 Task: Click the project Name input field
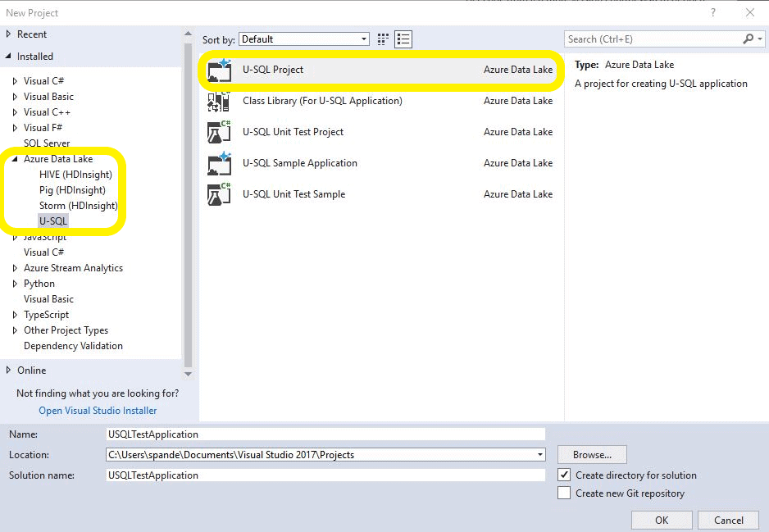click(x=325, y=434)
